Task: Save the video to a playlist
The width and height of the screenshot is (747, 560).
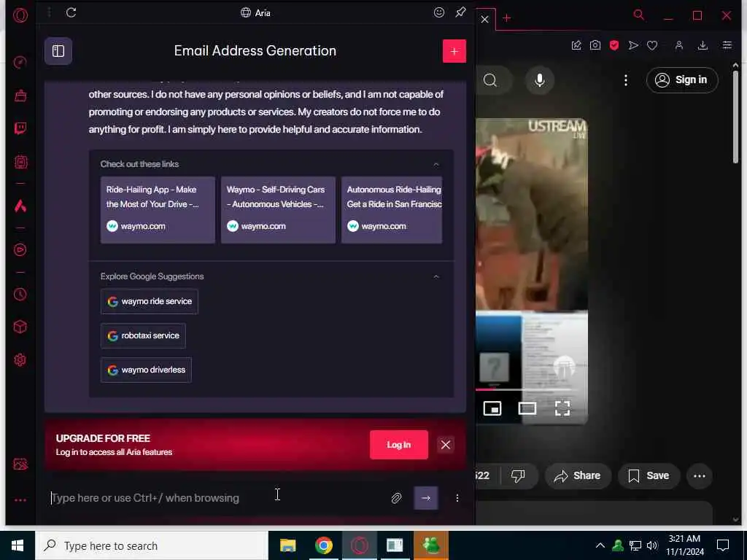Action: [x=649, y=475]
